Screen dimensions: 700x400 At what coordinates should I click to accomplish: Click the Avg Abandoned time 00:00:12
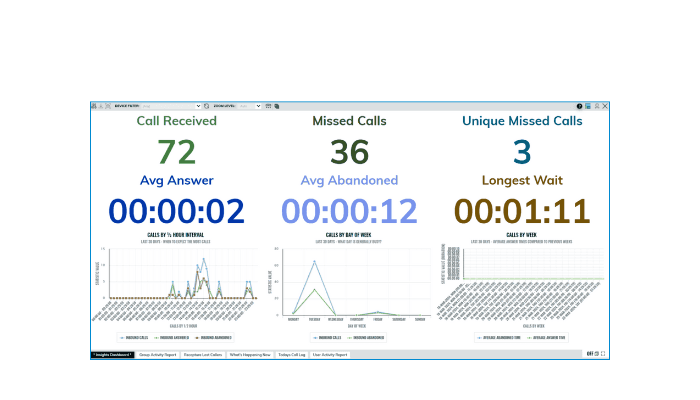[350, 211]
